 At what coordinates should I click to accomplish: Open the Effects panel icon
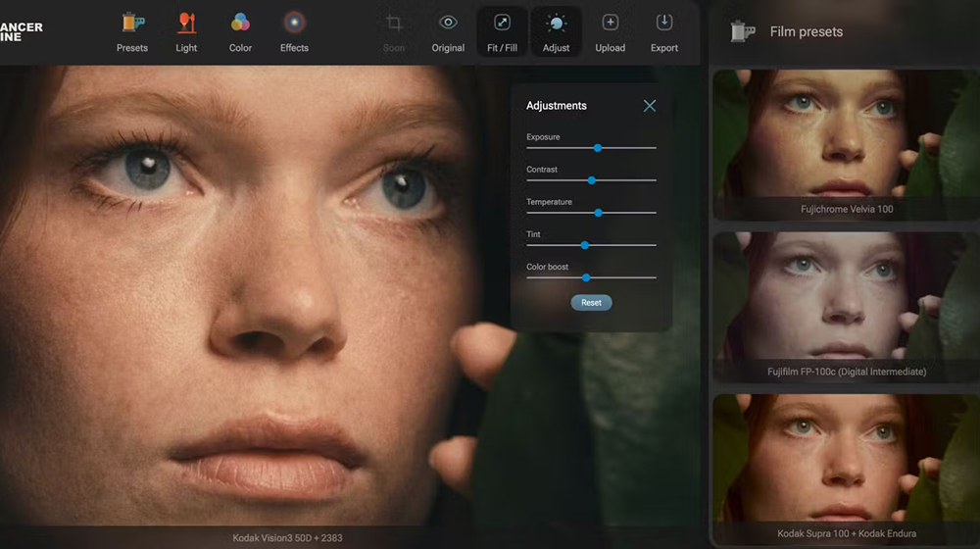294,23
